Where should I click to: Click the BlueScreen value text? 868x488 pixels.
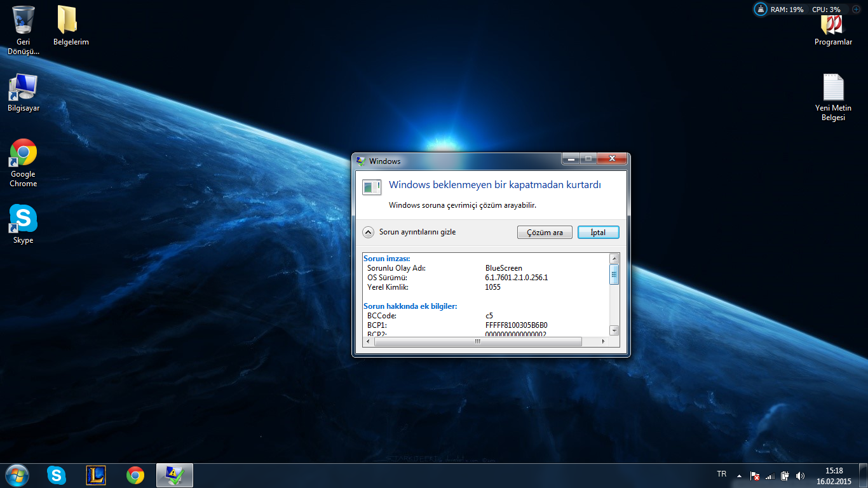pyautogui.click(x=503, y=268)
